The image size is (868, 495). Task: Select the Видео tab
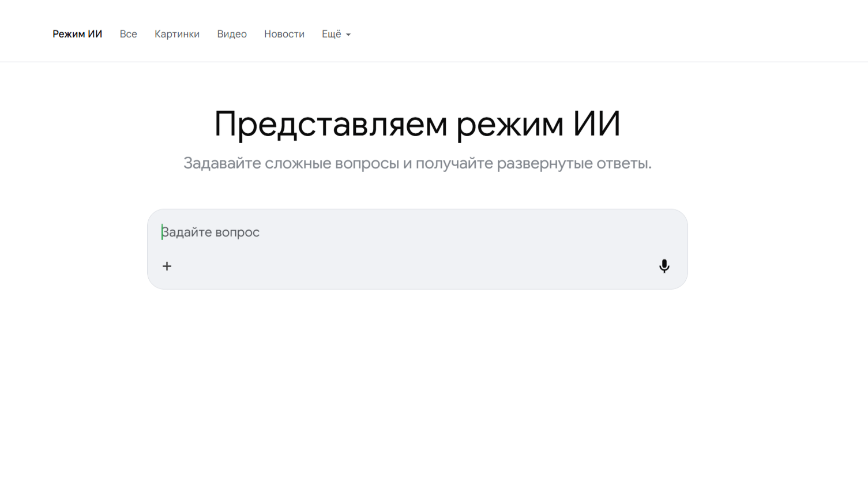click(x=232, y=34)
